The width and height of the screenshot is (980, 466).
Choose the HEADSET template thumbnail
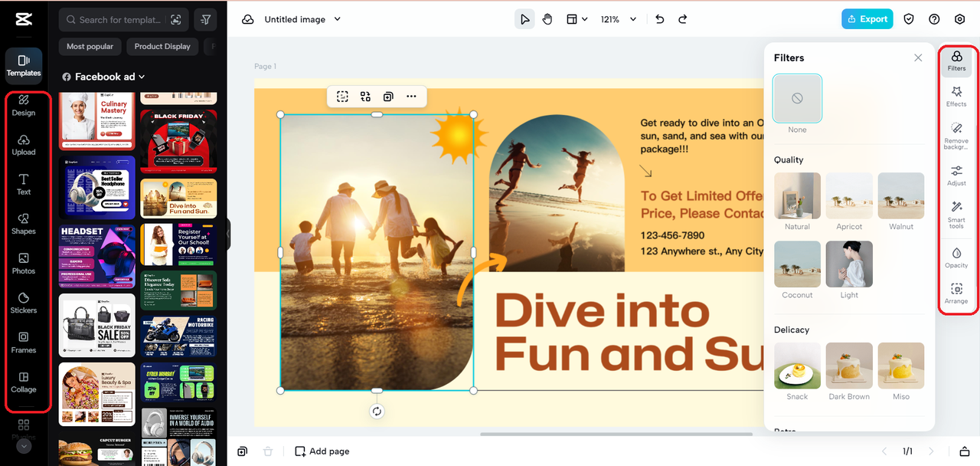[x=97, y=256]
